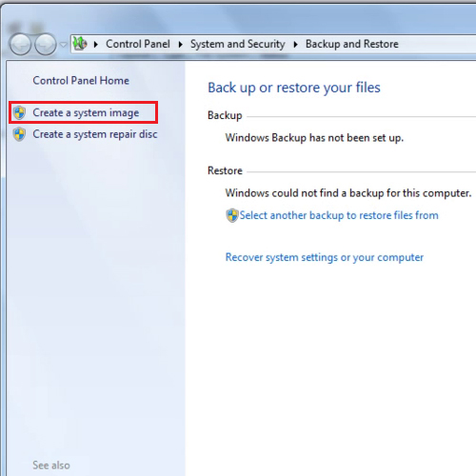This screenshot has height=476, width=476.
Task: Click shield icon beside Create a system image
Action: (19, 112)
